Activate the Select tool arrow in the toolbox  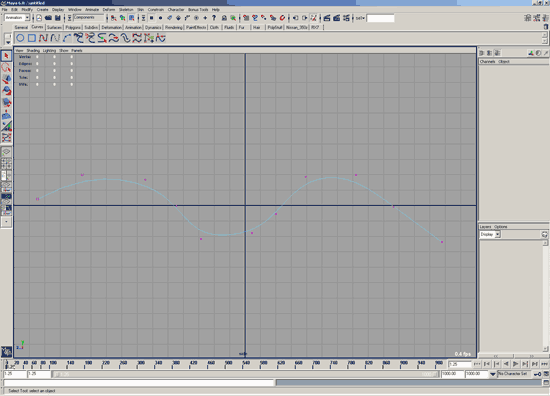pyautogui.click(x=6, y=56)
